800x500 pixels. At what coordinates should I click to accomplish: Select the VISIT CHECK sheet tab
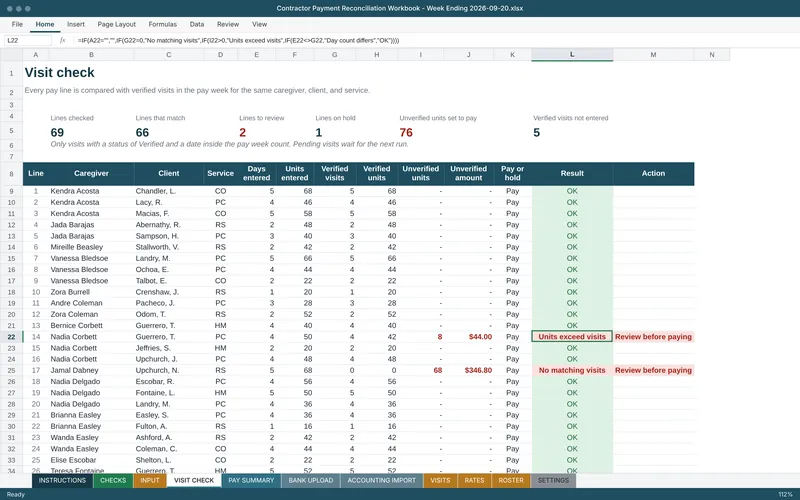pyautogui.click(x=194, y=481)
